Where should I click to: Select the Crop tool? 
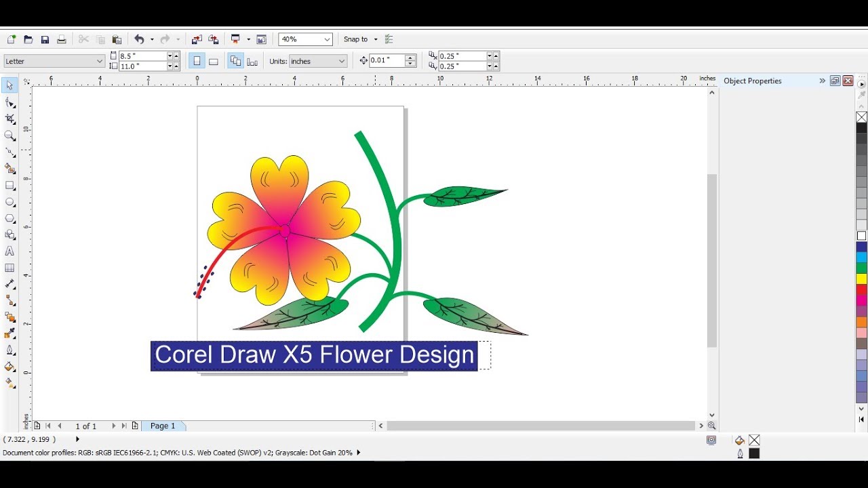(9, 119)
